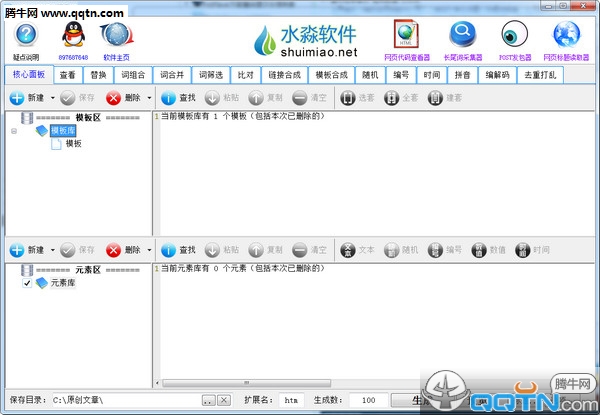Select the 模板库 tree item
The width and height of the screenshot is (600, 415).
tap(63, 131)
